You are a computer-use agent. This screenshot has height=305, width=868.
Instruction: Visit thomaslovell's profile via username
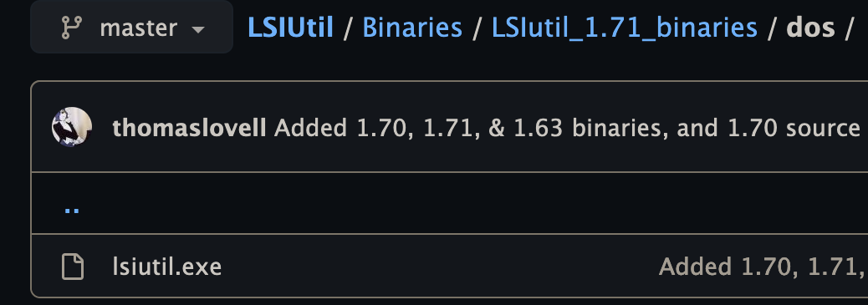189,128
